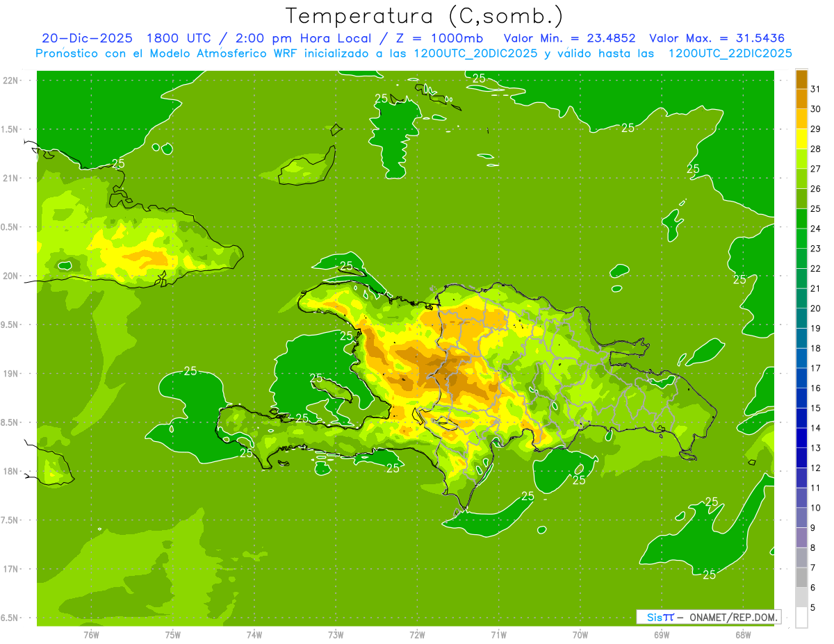Click the "Valor Min. = 23.4852" value
The image size is (834, 644).
[x=569, y=38]
